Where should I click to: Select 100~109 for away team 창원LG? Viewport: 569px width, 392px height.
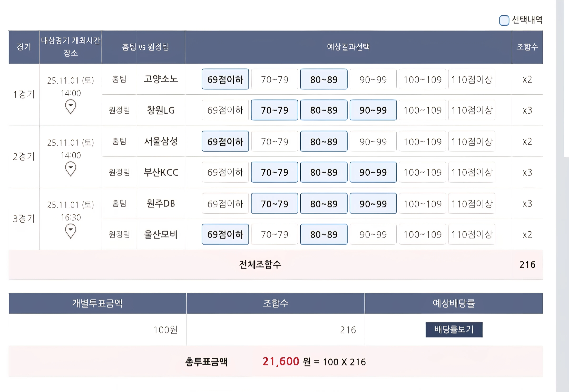[x=422, y=110]
